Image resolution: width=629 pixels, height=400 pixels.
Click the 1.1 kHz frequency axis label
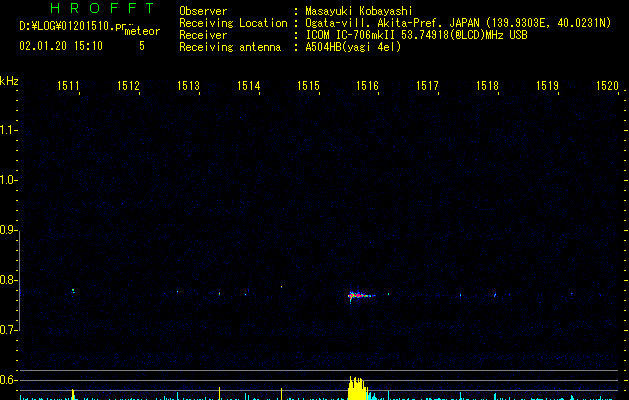pyautogui.click(x=8, y=130)
